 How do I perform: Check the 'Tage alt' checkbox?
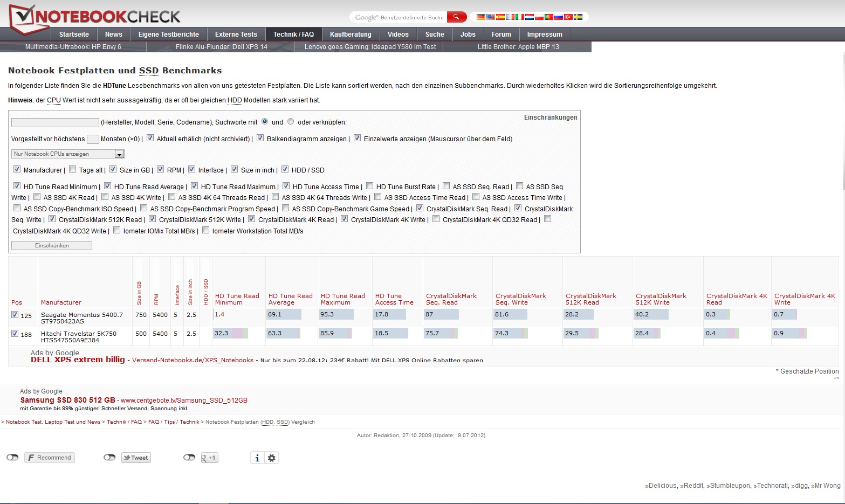pos(72,169)
